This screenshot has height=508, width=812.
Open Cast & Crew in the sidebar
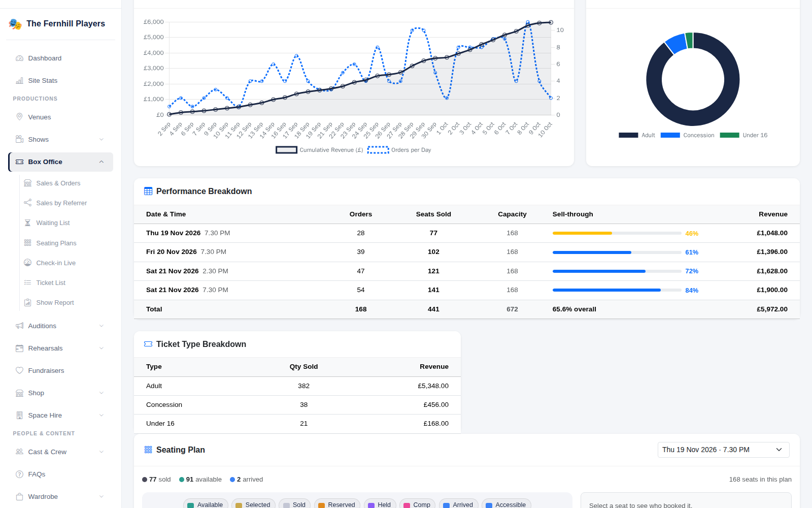coord(61,452)
